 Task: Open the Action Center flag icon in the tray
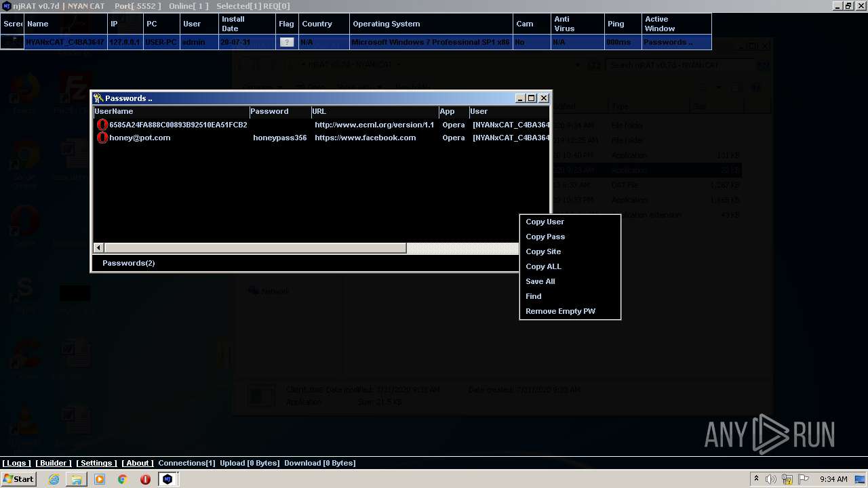[804, 479]
